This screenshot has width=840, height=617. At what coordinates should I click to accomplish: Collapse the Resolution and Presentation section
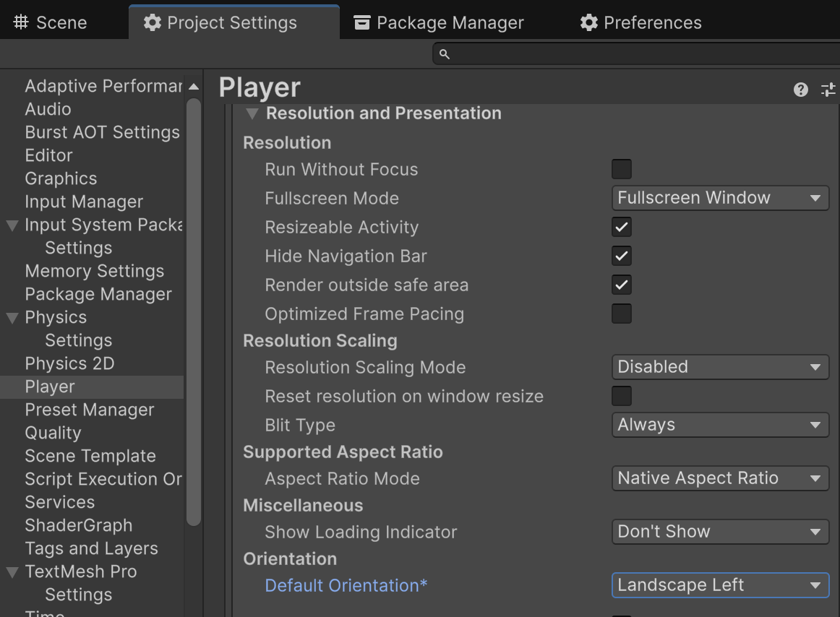[x=252, y=113]
